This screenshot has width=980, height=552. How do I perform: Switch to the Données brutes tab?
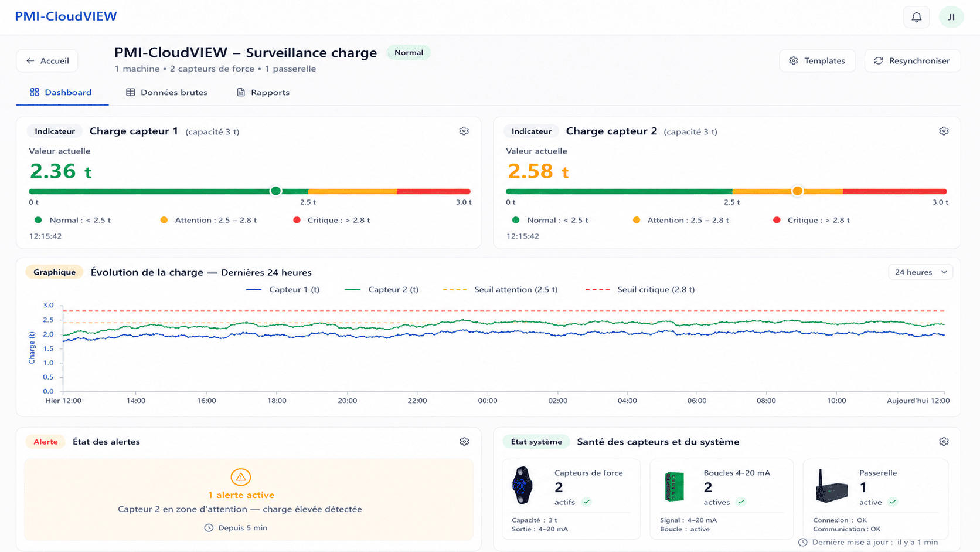[166, 92]
